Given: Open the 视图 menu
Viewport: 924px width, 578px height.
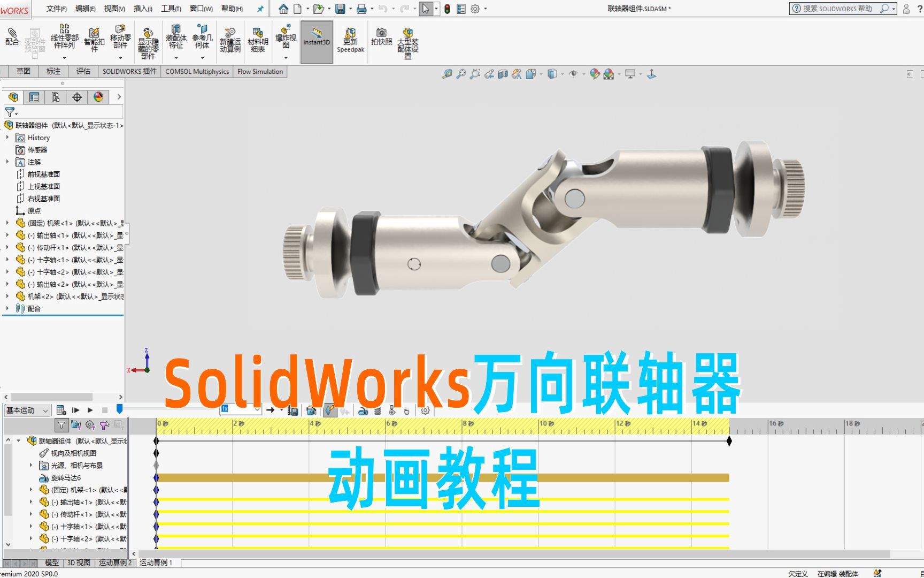Looking at the screenshot, I should coord(114,9).
